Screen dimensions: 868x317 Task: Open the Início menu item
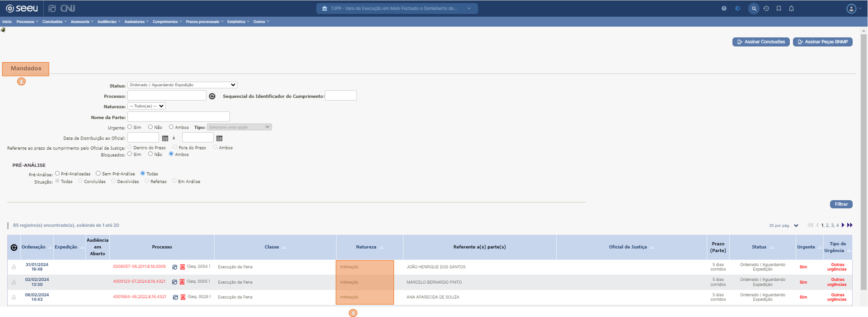point(7,22)
